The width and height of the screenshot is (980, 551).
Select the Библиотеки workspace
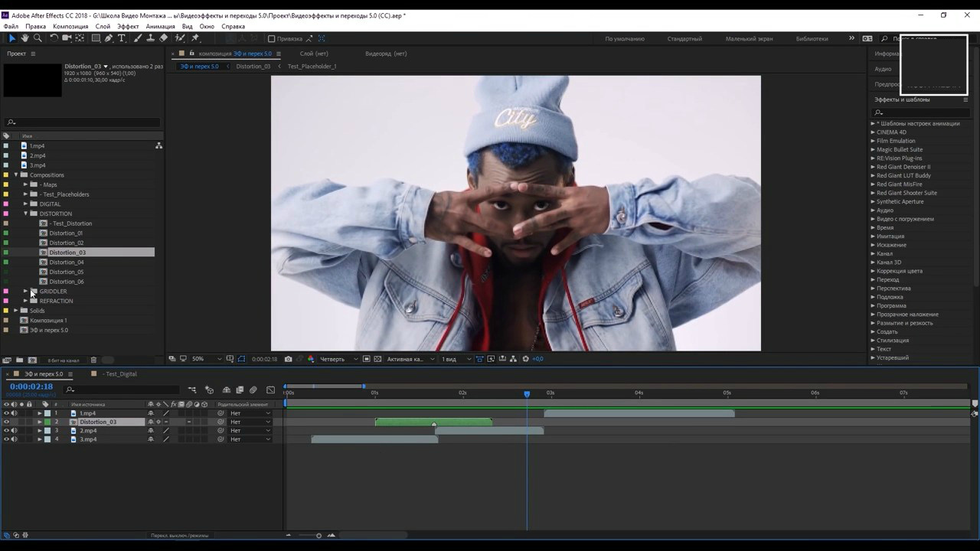(812, 39)
